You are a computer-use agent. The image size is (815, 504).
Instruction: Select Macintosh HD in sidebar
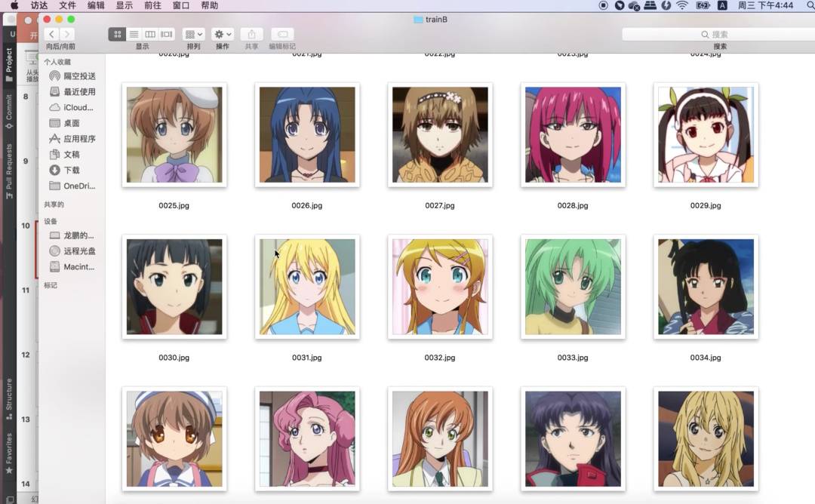click(72, 266)
